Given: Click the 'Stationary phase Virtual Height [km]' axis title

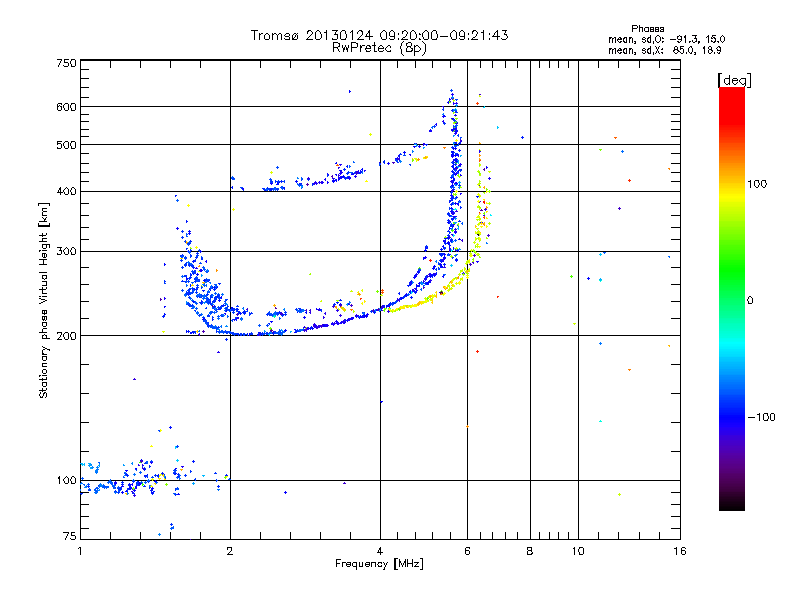Looking at the screenshot, I should (43, 301).
